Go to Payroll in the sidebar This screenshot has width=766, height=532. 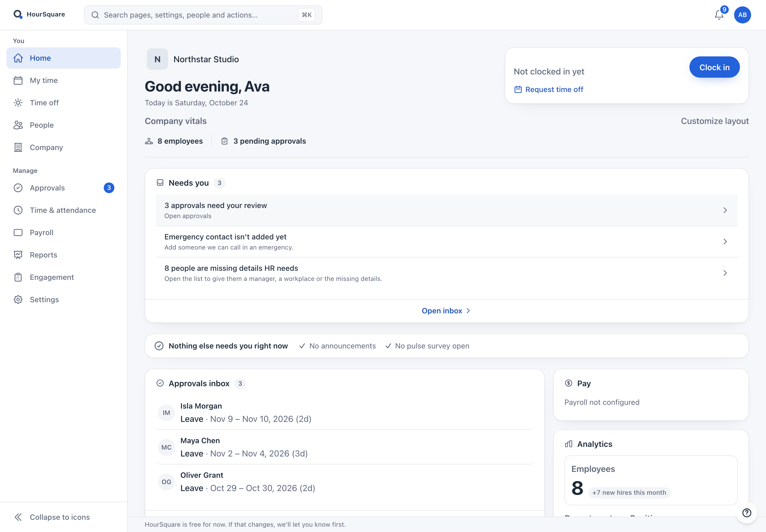(63, 232)
